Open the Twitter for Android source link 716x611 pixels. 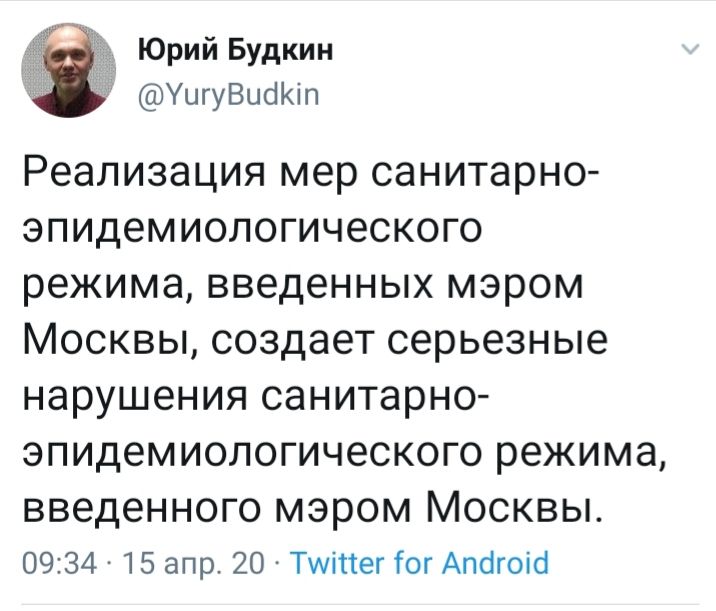tap(418, 562)
